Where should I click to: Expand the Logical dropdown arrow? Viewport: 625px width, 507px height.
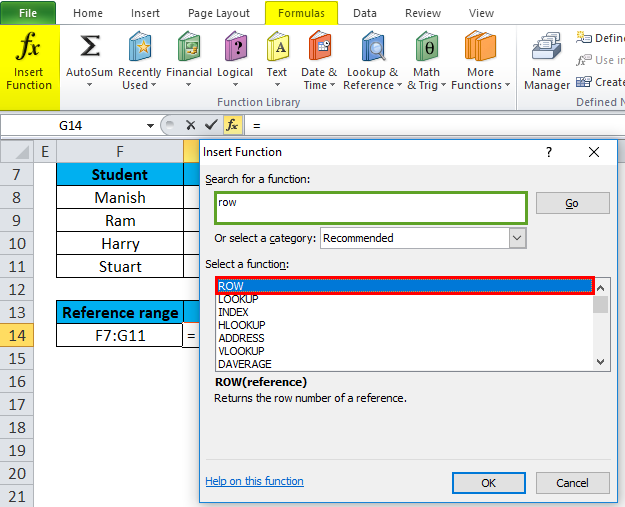click(235, 85)
